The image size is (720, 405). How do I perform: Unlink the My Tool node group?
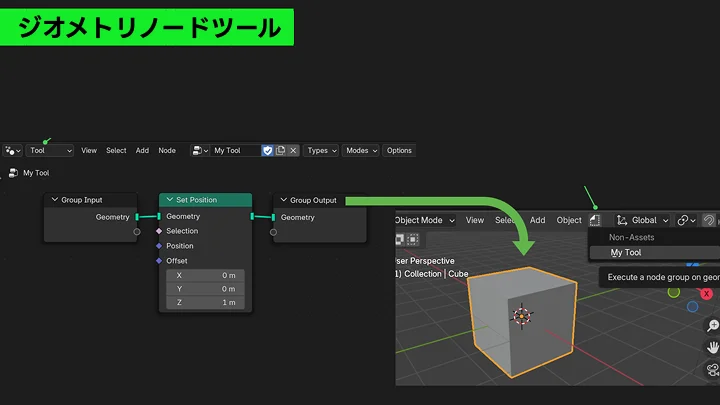pyautogui.click(x=293, y=151)
